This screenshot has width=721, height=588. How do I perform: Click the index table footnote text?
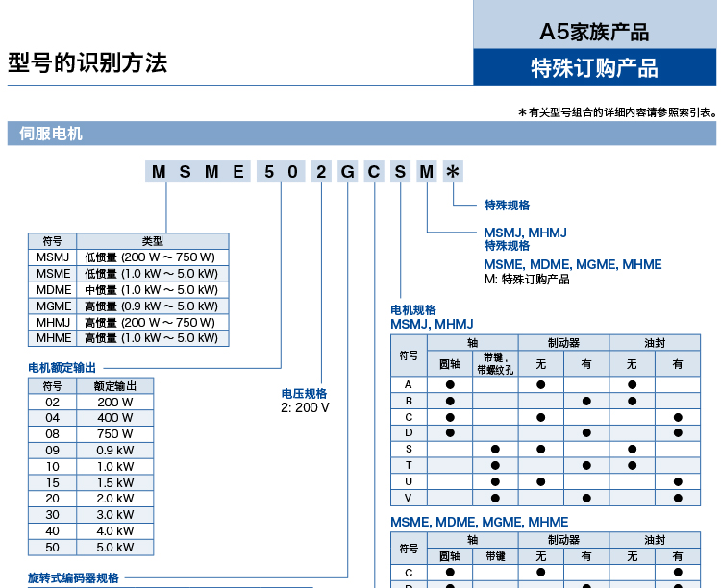[x=617, y=112]
